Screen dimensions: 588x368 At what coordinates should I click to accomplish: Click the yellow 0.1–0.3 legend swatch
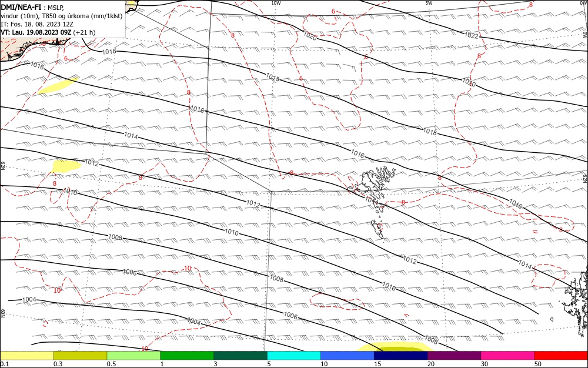pyautogui.click(x=27, y=355)
